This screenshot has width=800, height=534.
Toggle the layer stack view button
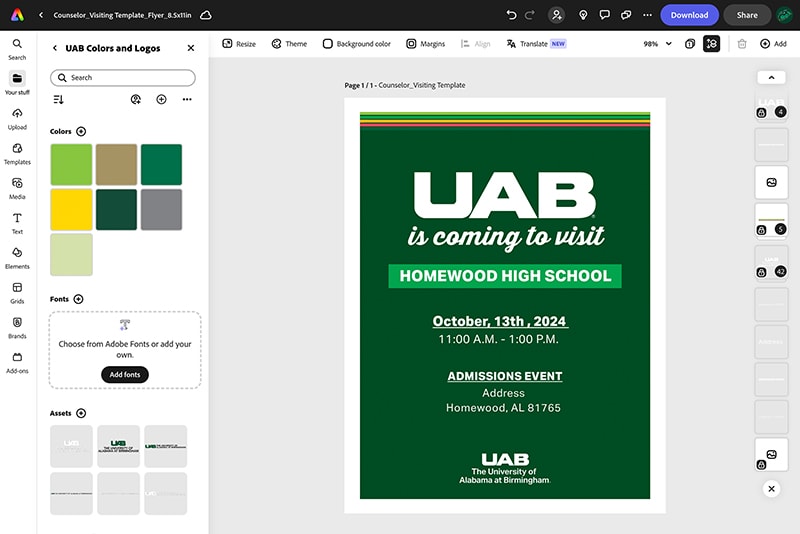711,44
